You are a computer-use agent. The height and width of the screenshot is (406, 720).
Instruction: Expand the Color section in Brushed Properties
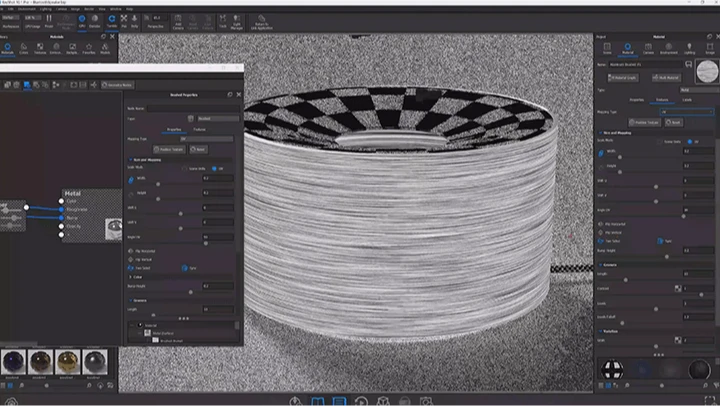(x=130, y=277)
